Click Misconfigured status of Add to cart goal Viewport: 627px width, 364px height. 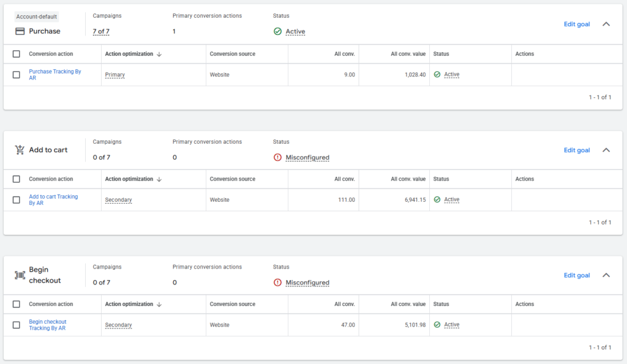pos(307,157)
